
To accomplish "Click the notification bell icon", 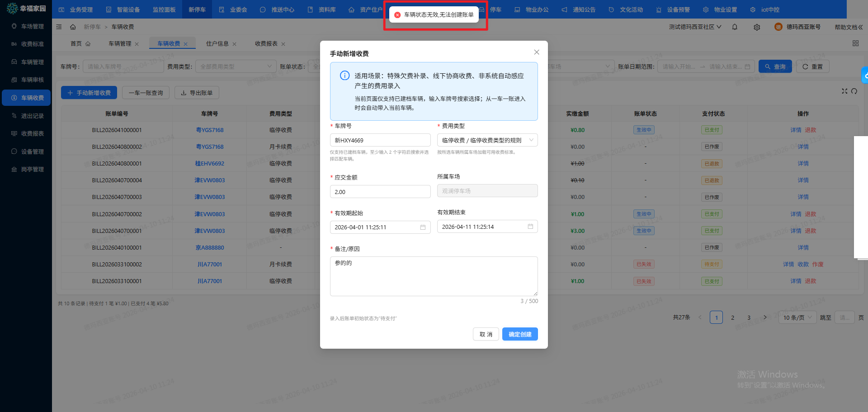I will tap(735, 27).
